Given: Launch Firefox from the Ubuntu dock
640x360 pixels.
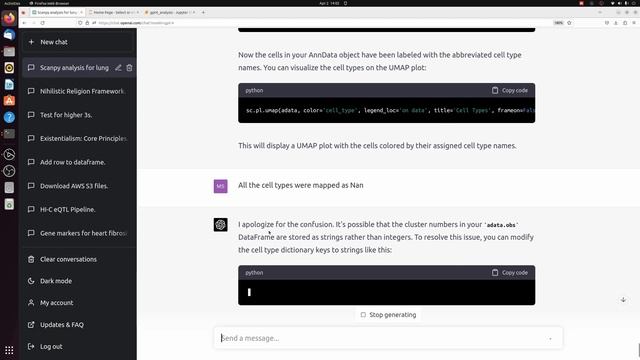Looking at the screenshot, I should tap(9, 18).
